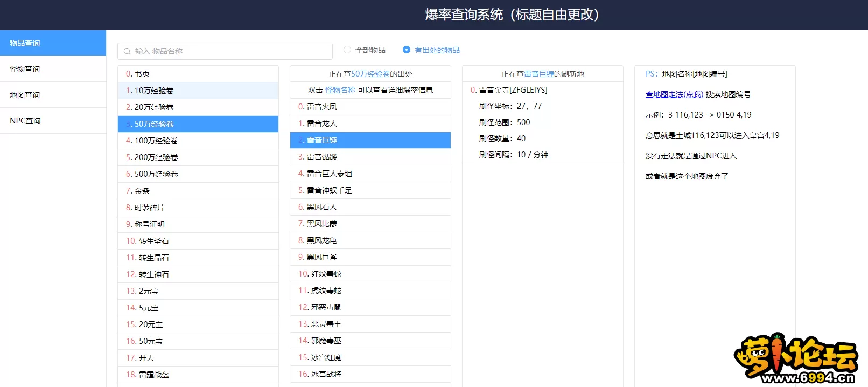This screenshot has height=387, width=868.
Task: Select monster 4. 雷音巨人泰坦
Action: click(x=370, y=174)
